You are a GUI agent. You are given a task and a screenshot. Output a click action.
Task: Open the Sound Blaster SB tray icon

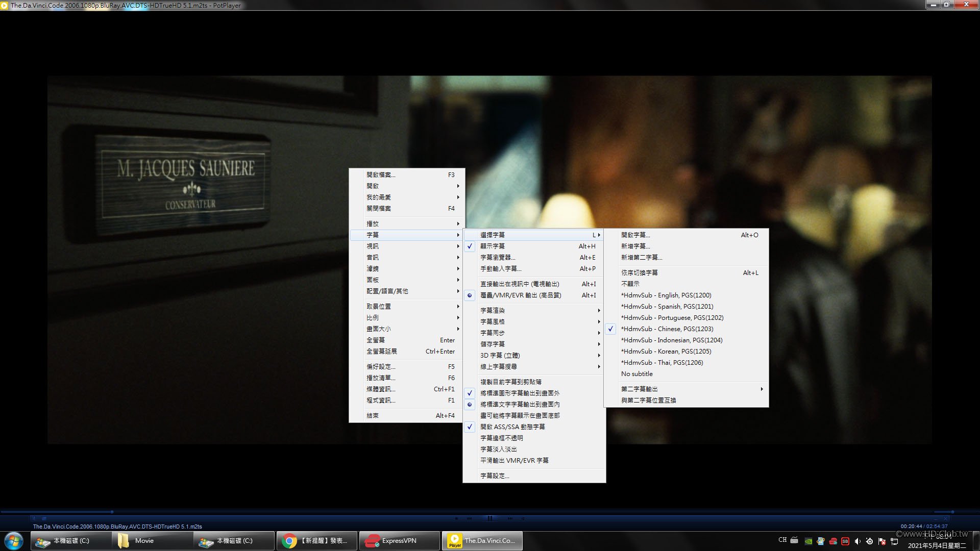tap(845, 541)
